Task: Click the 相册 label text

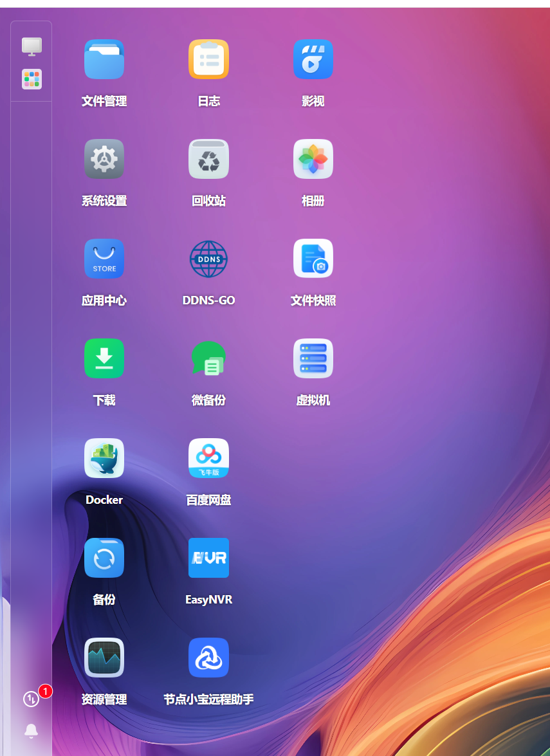Action: pos(313,201)
